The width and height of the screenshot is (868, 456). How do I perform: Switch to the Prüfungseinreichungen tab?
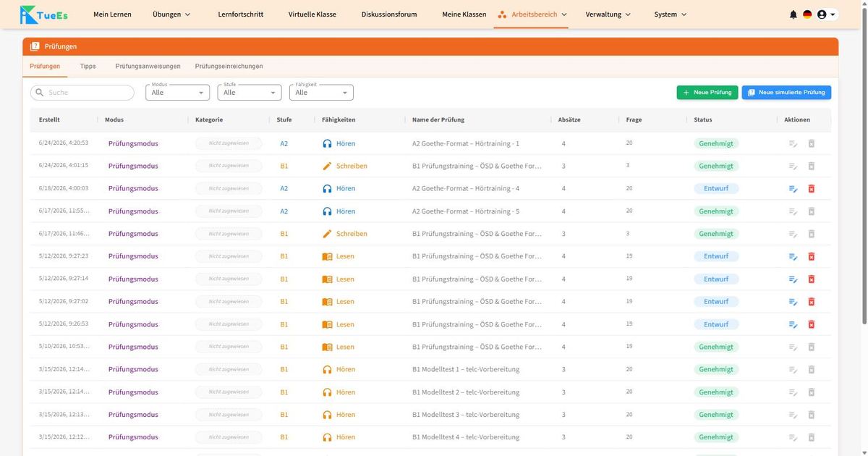coord(229,66)
